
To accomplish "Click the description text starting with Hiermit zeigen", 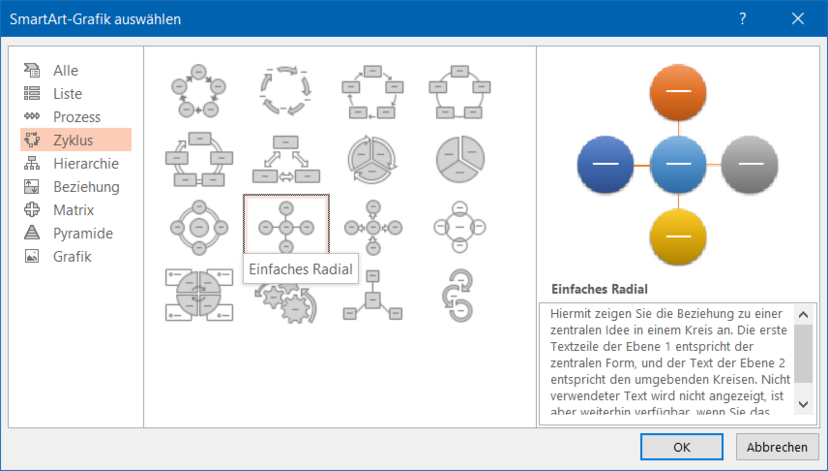I will coord(670,362).
